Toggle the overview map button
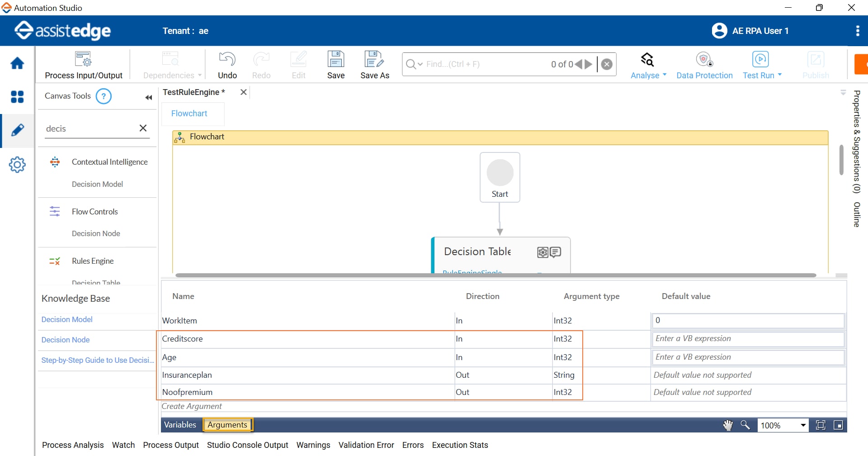The image size is (868, 456). click(838, 425)
